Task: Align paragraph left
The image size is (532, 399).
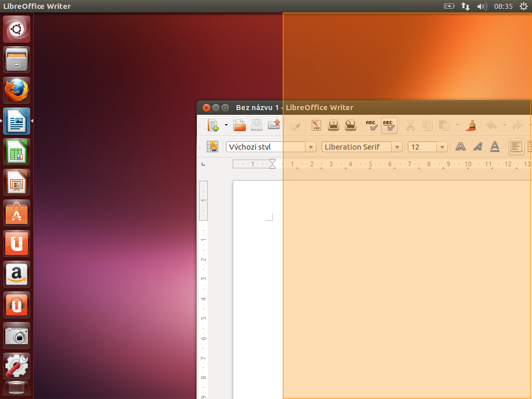Action: click(x=516, y=147)
